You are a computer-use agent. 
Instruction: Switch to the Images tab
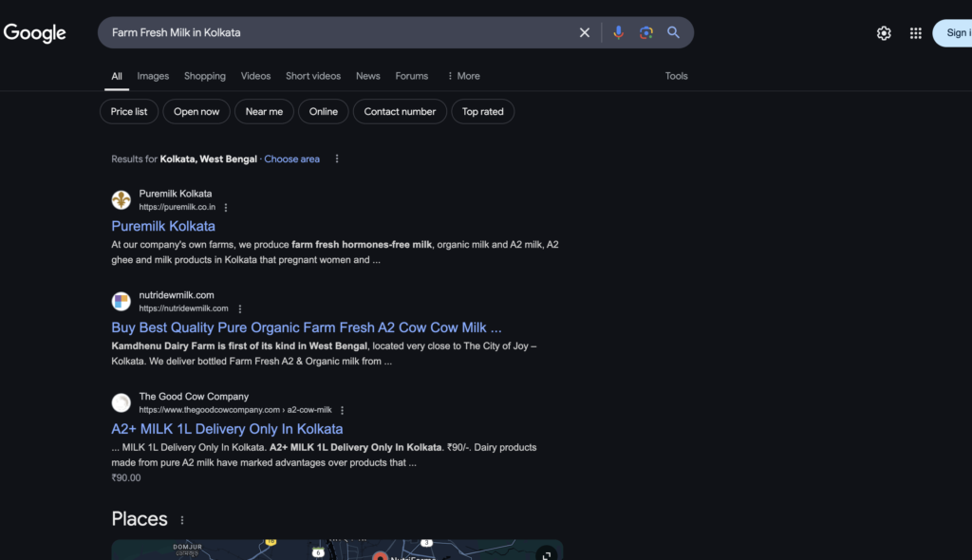tap(153, 76)
